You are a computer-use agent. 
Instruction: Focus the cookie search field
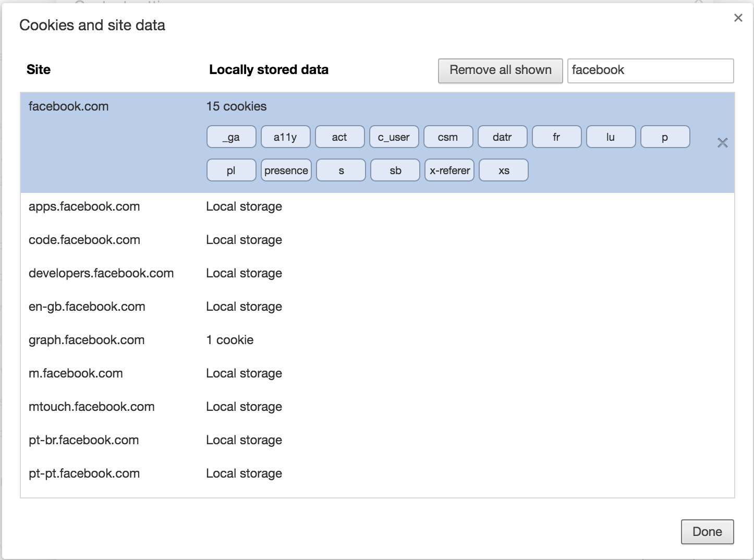tap(650, 70)
